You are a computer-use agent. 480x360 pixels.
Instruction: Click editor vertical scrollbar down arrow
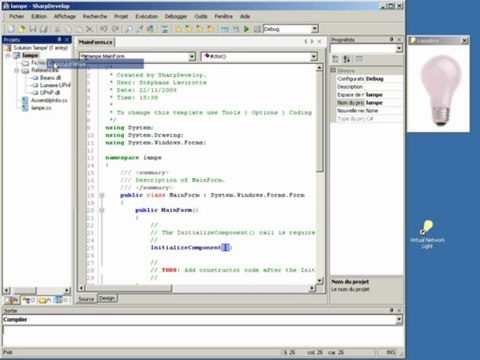tap(319, 281)
